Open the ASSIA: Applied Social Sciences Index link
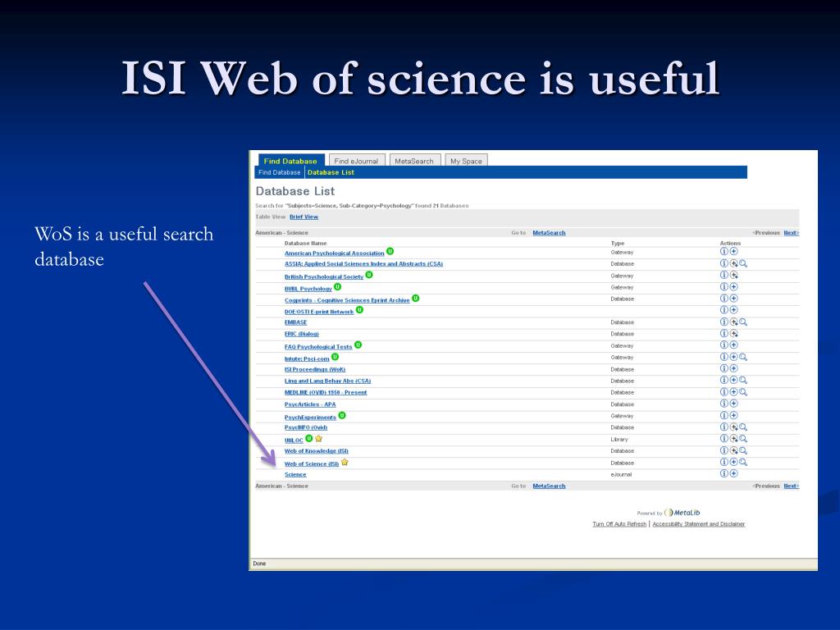This screenshot has width=840, height=630. click(363, 263)
